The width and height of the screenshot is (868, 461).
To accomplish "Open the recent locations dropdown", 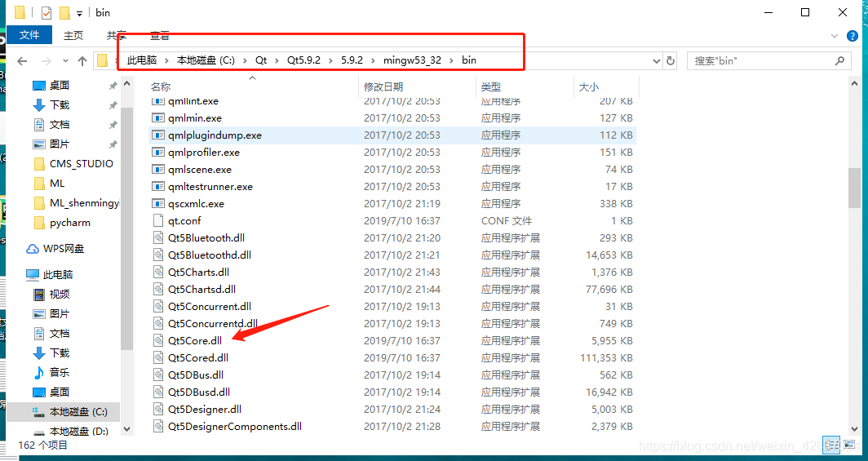I will [x=65, y=61].
